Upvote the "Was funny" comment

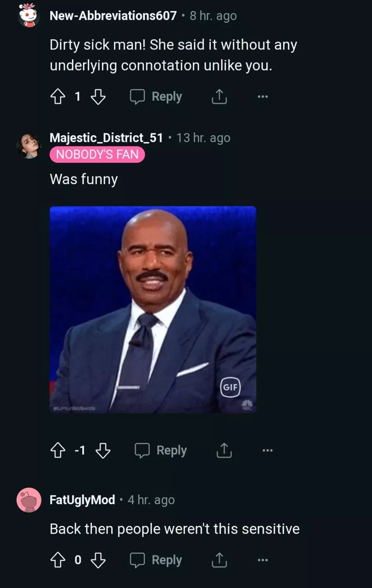click(x=58, y=450)
